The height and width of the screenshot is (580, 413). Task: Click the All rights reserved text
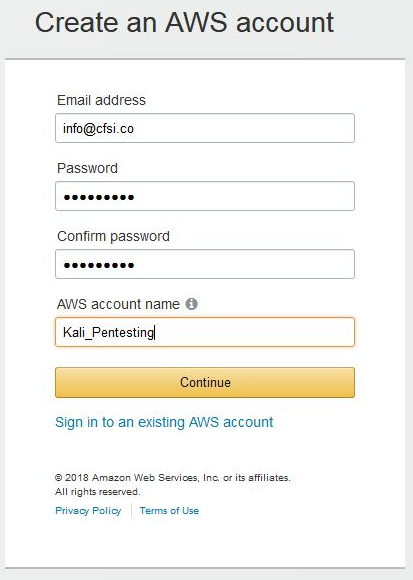[98, 492]
